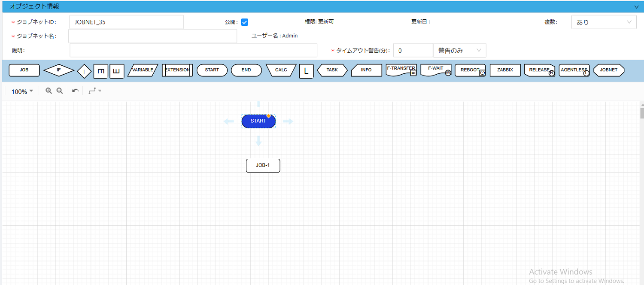Select the AGENTLESS job icon
Viewport: 644px width, 285px height.
574,70
